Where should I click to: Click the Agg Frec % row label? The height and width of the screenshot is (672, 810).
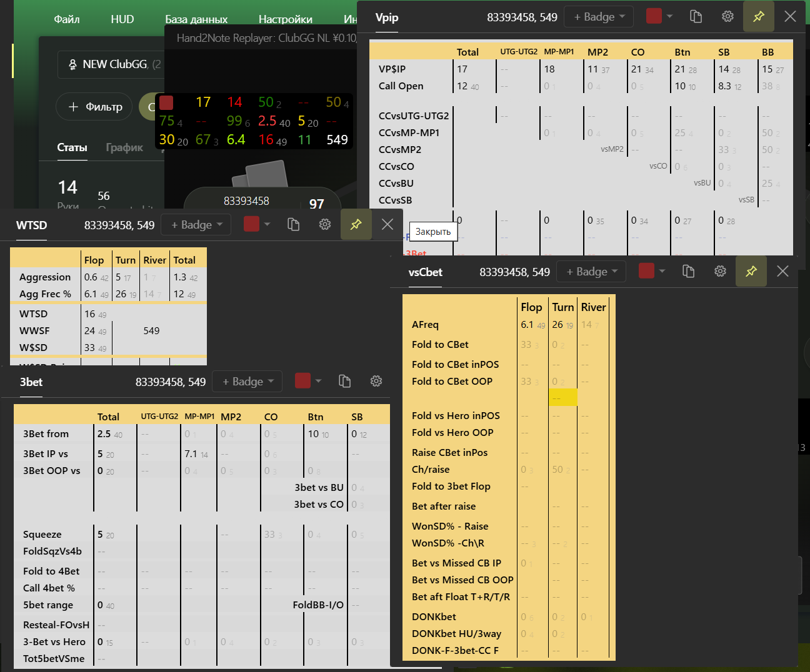tap(45, 294)
